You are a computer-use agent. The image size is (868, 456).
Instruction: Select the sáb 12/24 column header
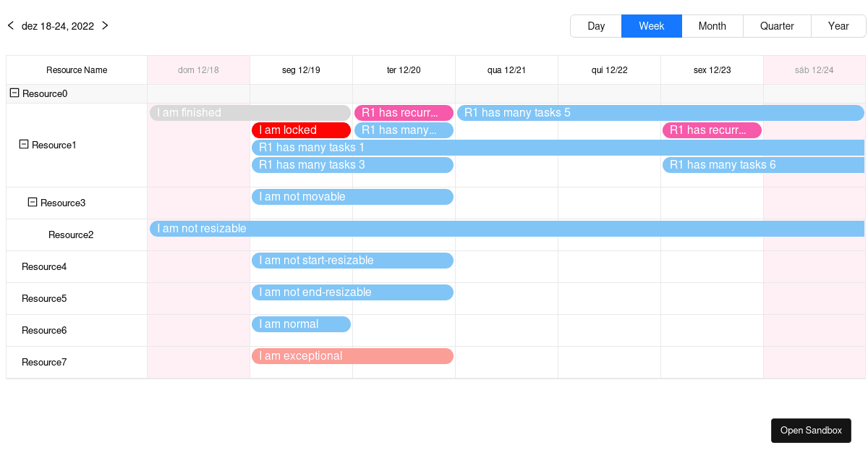[x=814, y=69]
